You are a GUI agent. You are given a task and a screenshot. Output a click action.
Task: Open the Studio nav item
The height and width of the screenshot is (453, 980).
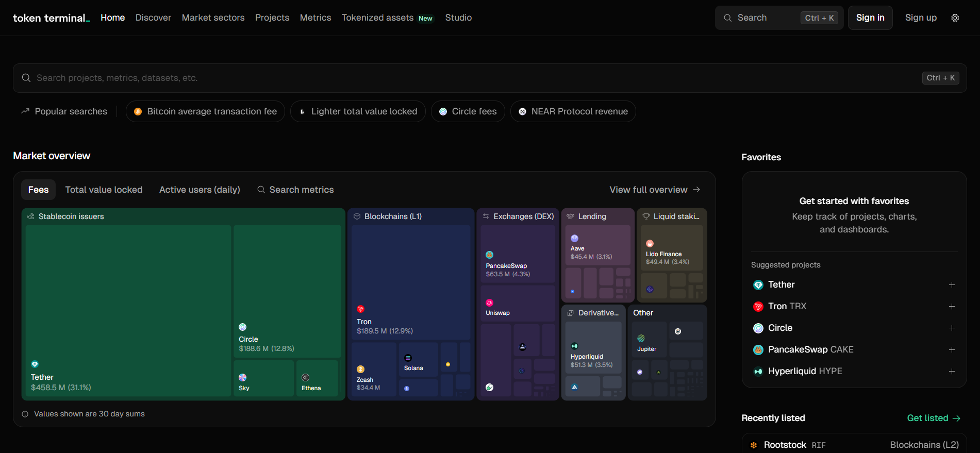[x=458, y=18]
